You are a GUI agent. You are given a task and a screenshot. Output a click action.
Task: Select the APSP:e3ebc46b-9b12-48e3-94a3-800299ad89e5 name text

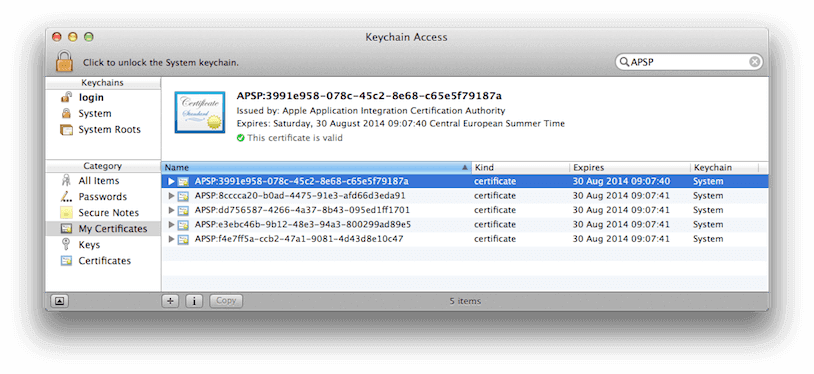tap(303, 224)
